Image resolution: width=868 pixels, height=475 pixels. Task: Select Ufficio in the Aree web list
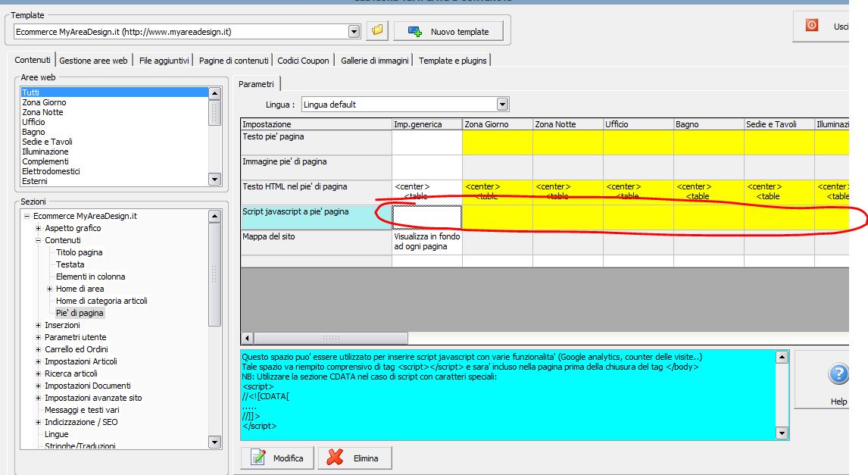click(114, 123)
